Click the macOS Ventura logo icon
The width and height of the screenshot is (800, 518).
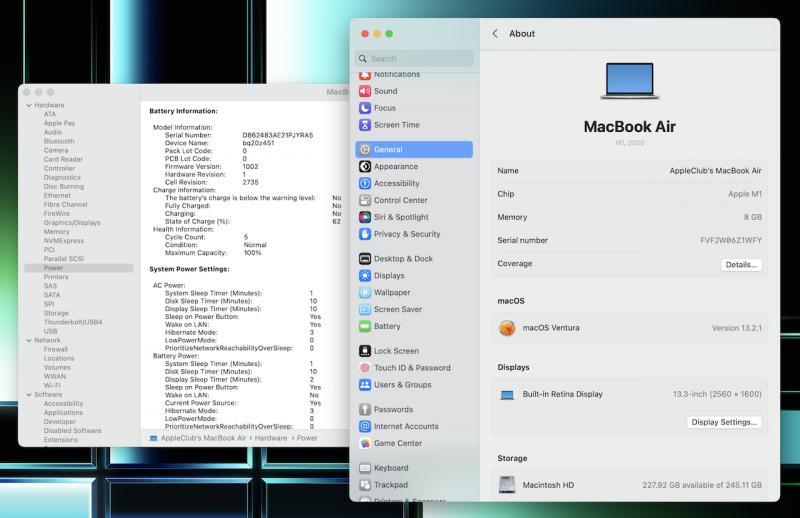(x=507, y=328)
